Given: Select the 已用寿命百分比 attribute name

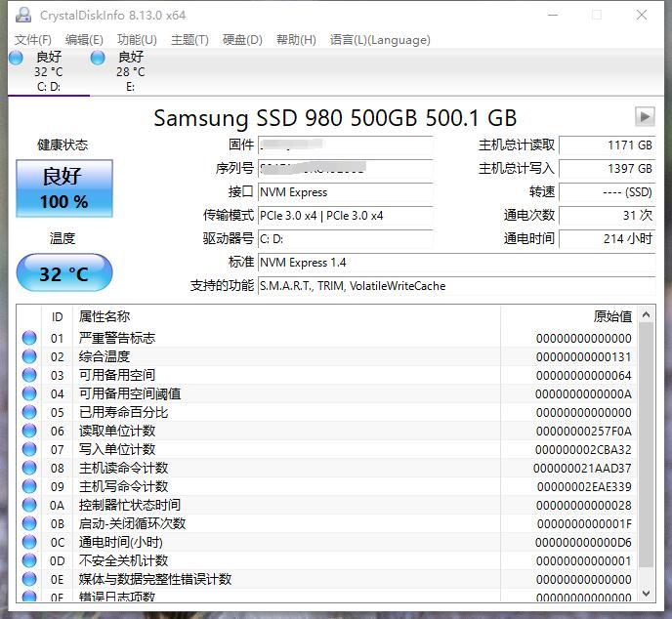Looking at the screenshot, I should pyautogui.click(x=123, y=412).
